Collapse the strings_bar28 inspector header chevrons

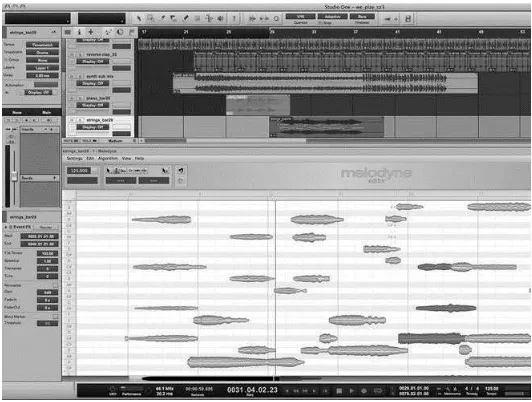54,32
